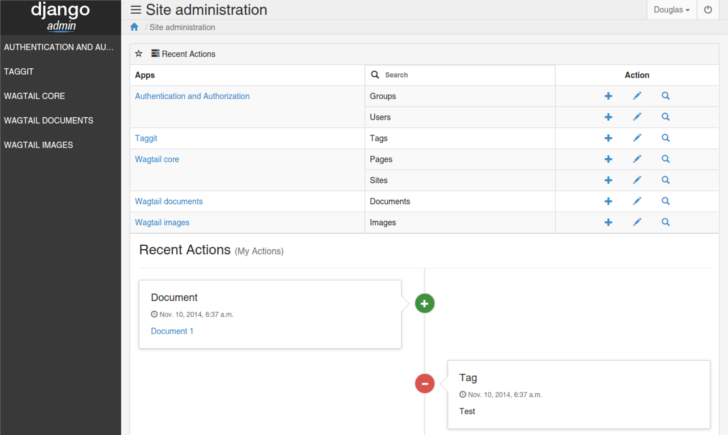The image size is (728, 435).
Task: Click the search magnifier icon for Tags row
Action: coord(665,138)
